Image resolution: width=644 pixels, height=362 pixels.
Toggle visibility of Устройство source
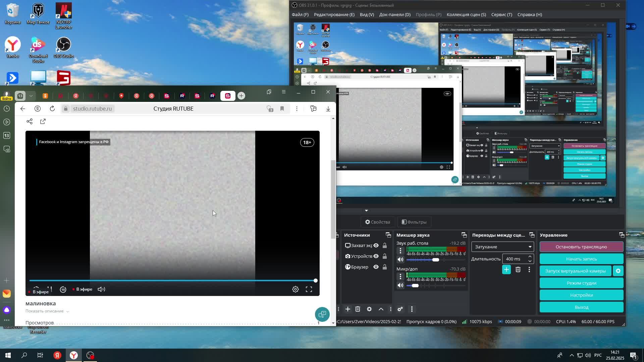[376, 256]
